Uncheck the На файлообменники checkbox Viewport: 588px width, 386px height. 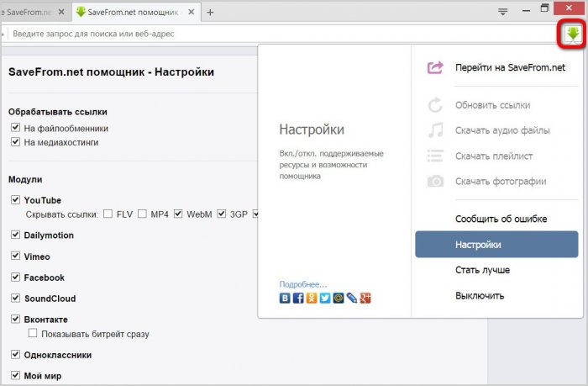coord(15,128)
